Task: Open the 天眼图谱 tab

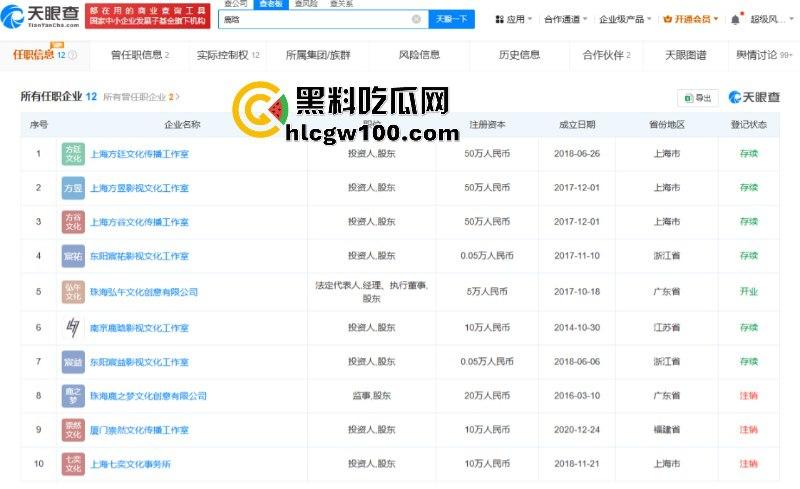Action: [685, 55]
